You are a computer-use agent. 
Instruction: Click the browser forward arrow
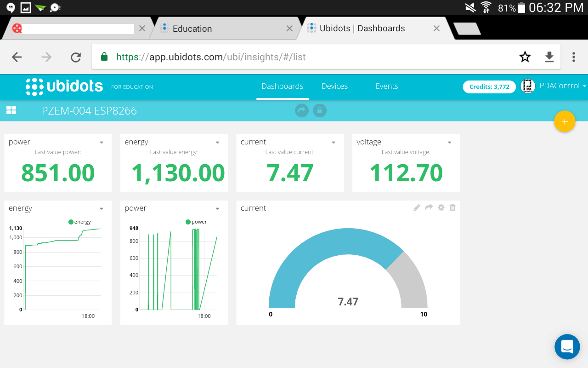[x=46, y=57]
